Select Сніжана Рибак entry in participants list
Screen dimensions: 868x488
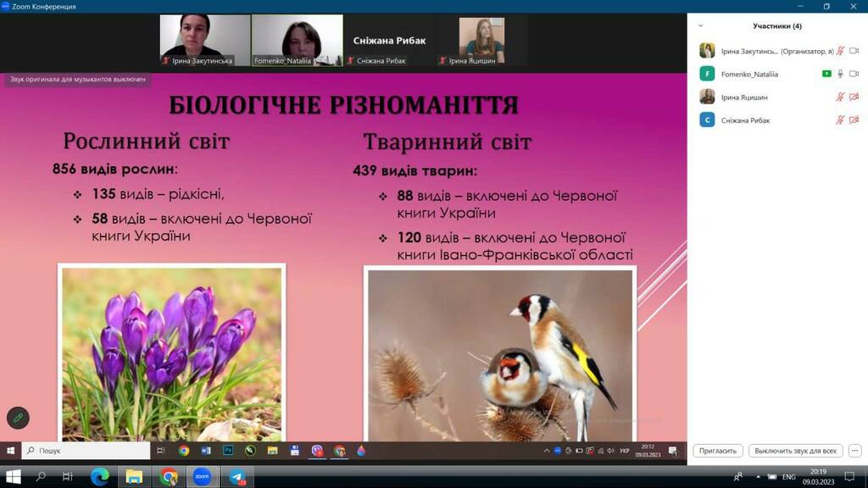746,120
